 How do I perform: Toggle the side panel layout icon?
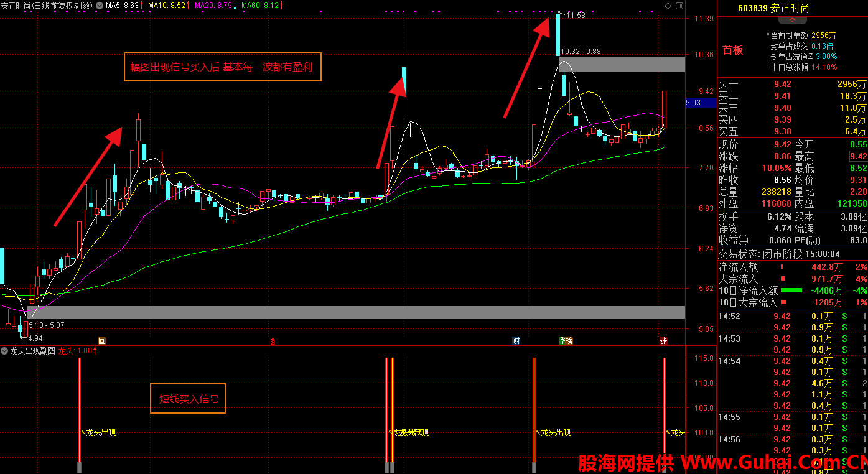pos(679,6)
